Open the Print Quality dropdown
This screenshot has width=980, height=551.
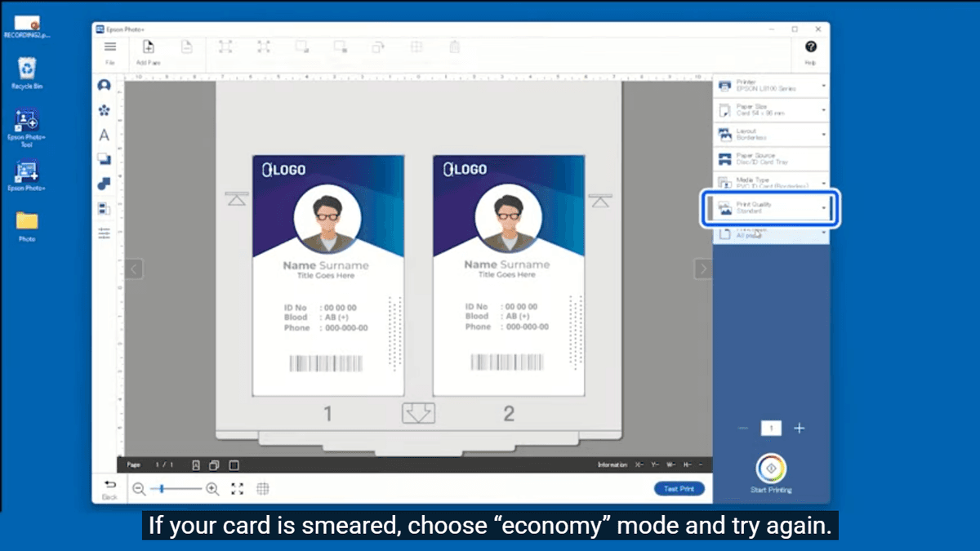[x=771, y=208]
